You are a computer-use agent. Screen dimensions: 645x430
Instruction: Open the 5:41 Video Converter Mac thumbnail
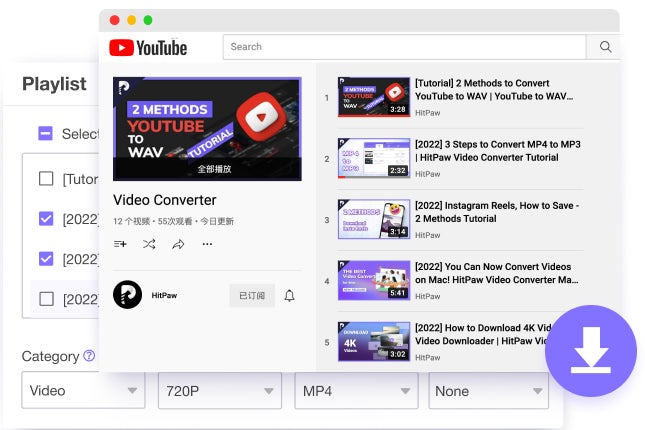coord(374,280)
